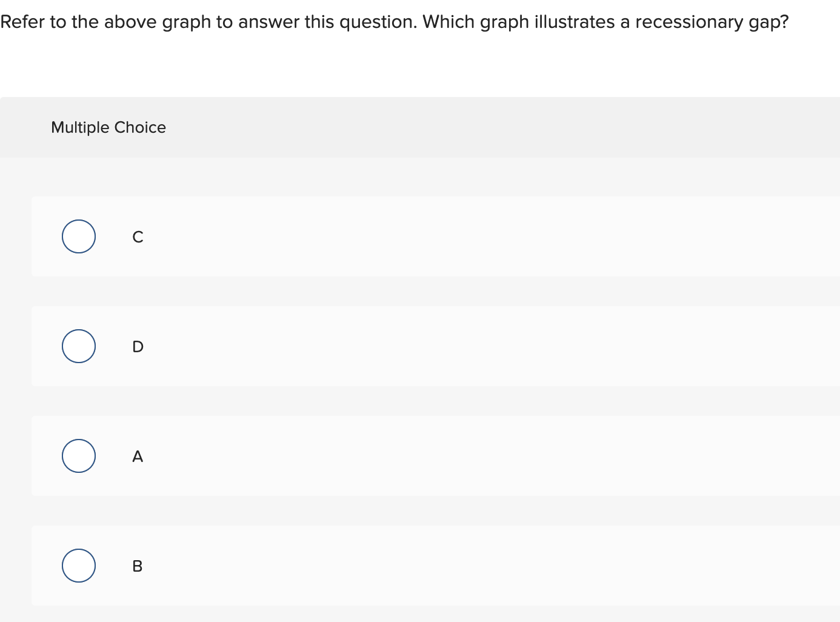This screenshot has height=622, width=840.
Task: Click the label text C
Action: coord(137,237)
